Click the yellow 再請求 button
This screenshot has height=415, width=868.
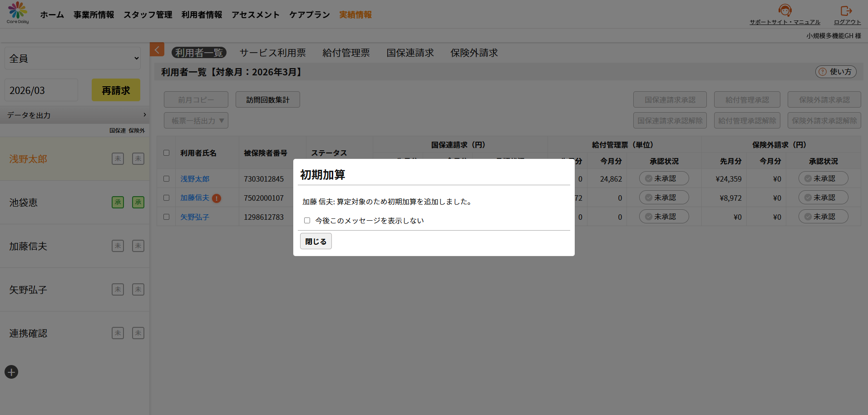[x=116, y=90]
